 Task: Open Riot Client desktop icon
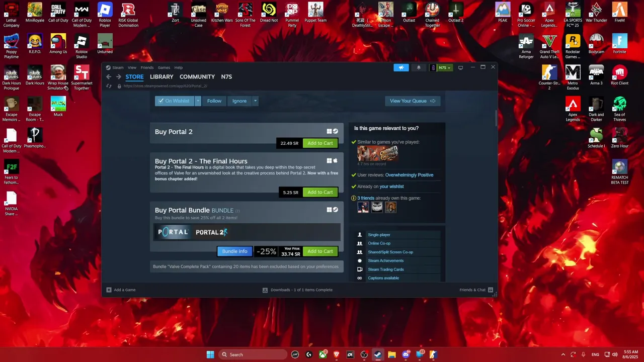[619, 75]
